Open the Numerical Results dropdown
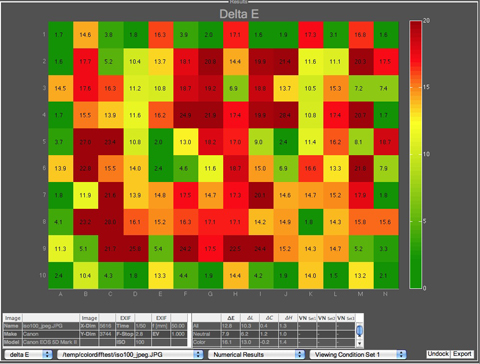The image size is (480, 364). point(256,354)
